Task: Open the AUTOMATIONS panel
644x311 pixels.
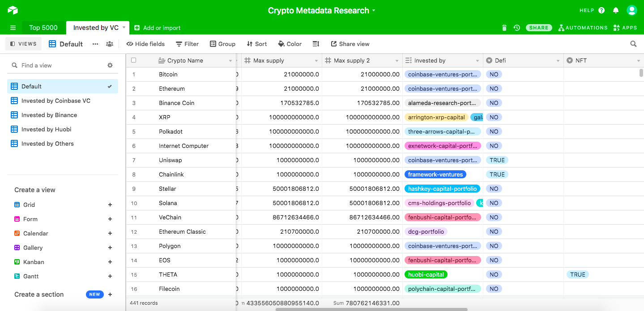Action: coord(583,27)
